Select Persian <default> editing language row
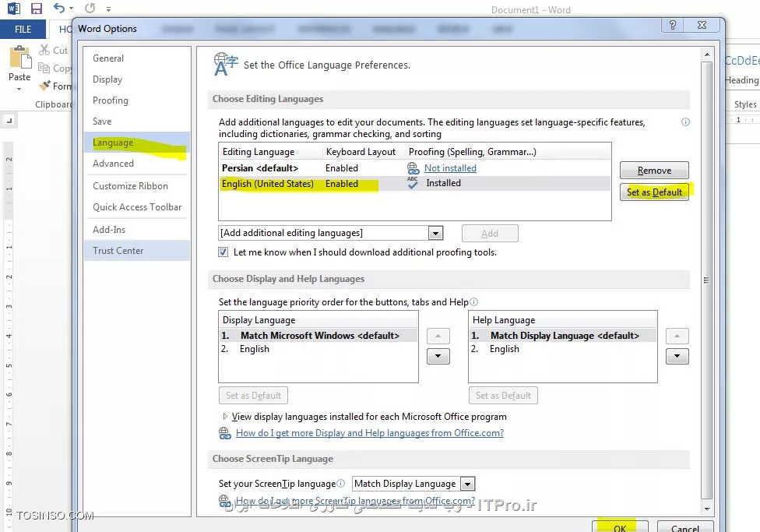The height and width of the screenshot is (532, 760). (414, 168)
